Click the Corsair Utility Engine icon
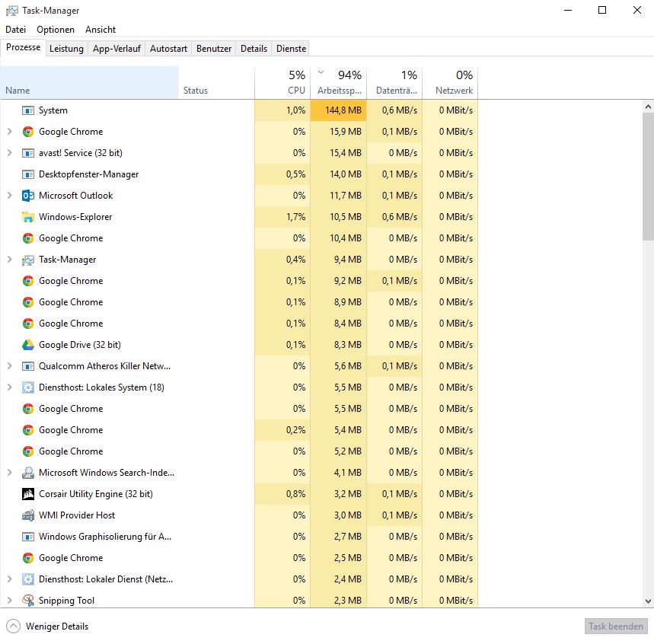The width and height of the screenshot is (654, 644). pos(28,494)
